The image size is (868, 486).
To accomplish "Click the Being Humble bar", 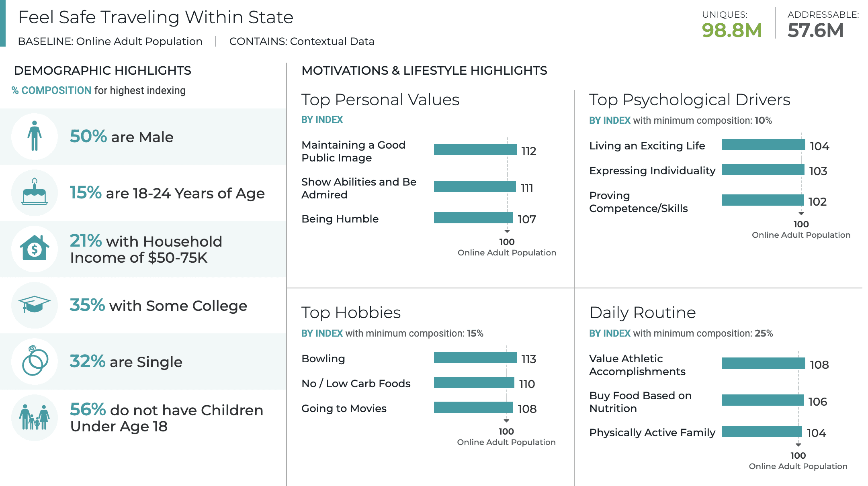I will point(473,218).
